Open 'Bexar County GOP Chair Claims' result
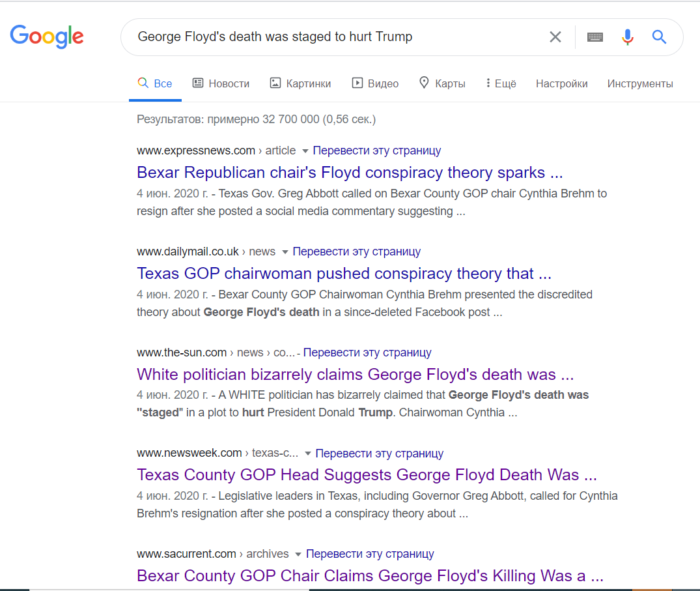700x591 pixels. [x=370, y=576]
